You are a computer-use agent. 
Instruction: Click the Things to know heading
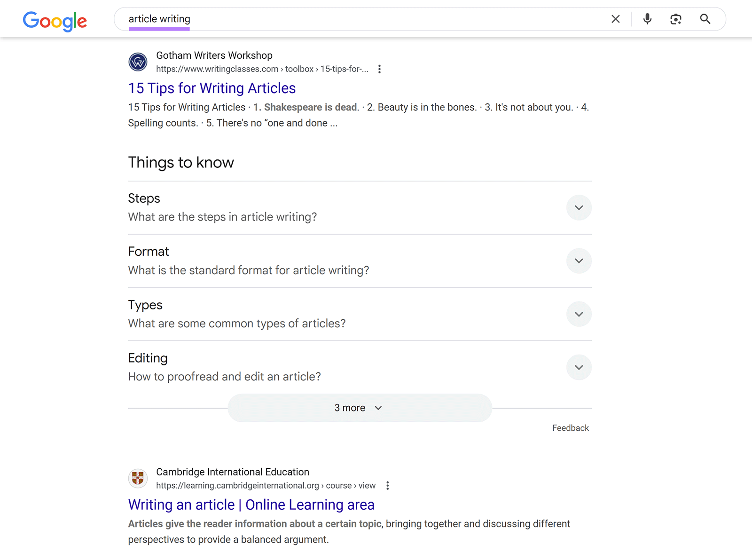[181, 162]
